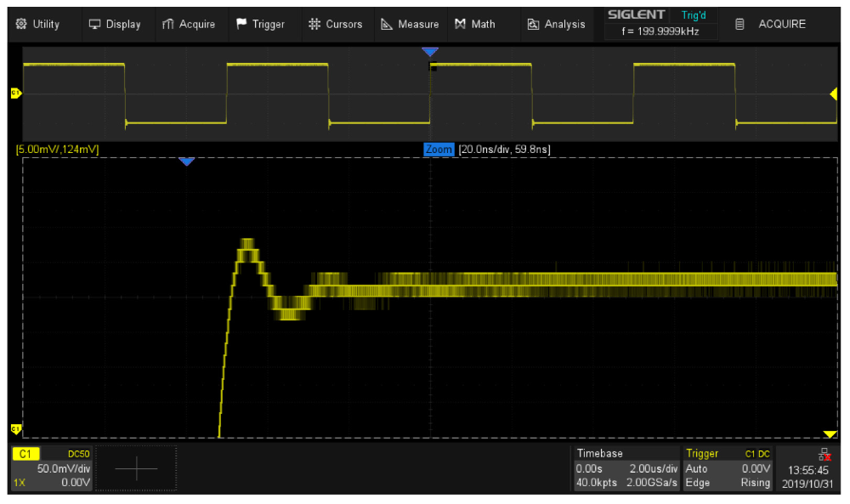This screenshot has height=504, width=850.
Task: Open the Math menu
Action: [475, 24]
